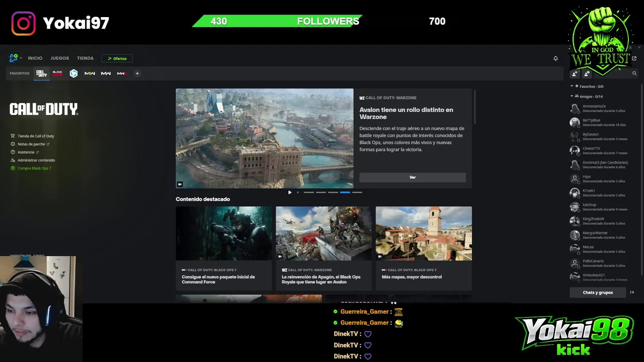The image size is (644, 362).
Task: Click the friend settings icon beside add friend
Action: point(587,74)
